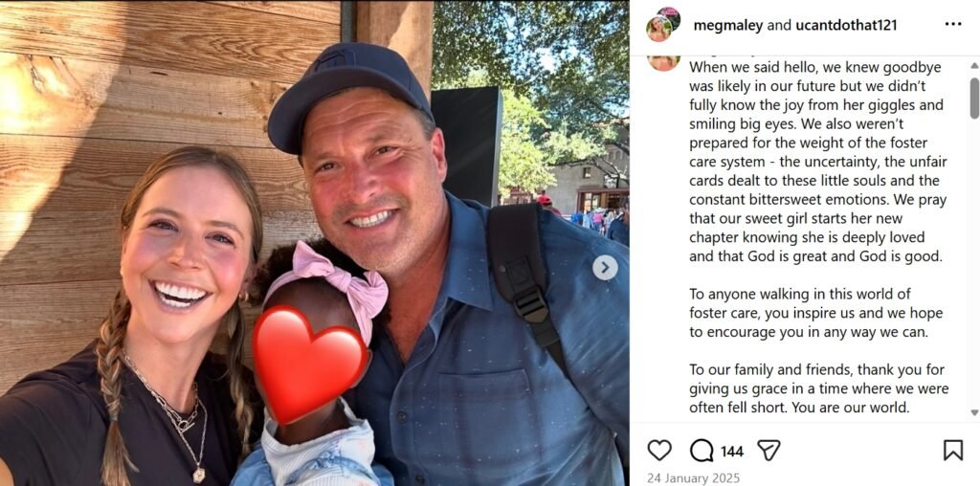Like the post with the heart icon
Screen dimensions: 980x486
[658, 450]
